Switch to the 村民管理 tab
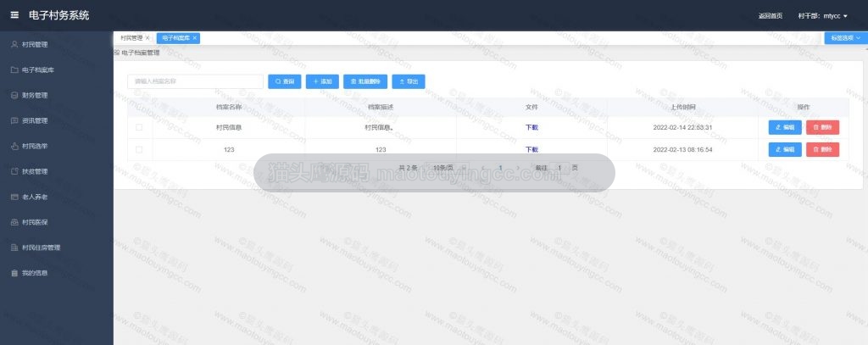This screenshot has width=868, height=345. click(131, 37)
